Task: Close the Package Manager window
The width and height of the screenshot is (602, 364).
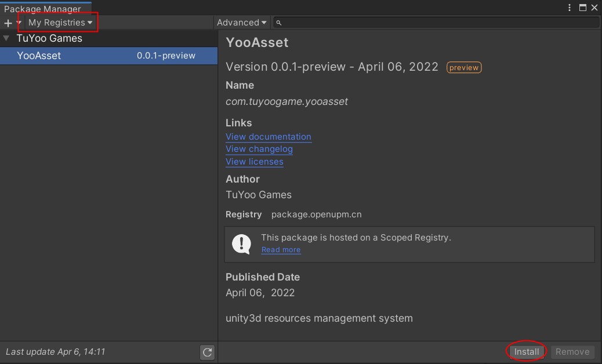Action: pyautogui.click(x=594, y=8)
